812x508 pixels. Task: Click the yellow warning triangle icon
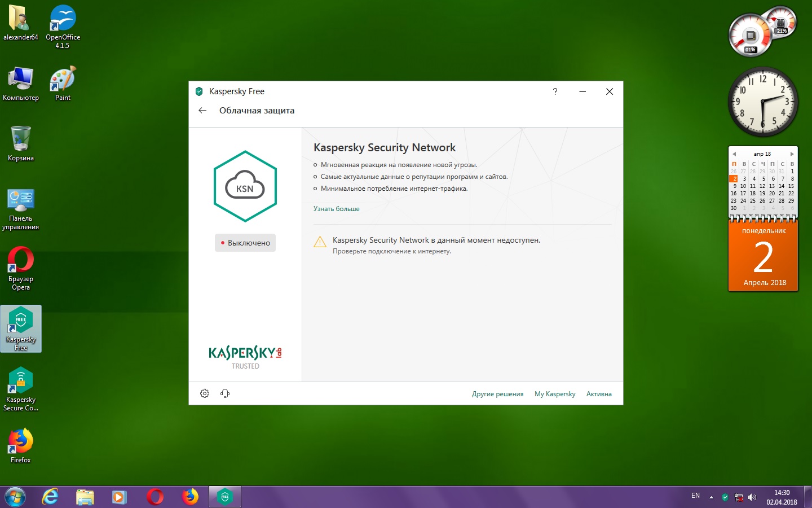click(x=320, y=242)
